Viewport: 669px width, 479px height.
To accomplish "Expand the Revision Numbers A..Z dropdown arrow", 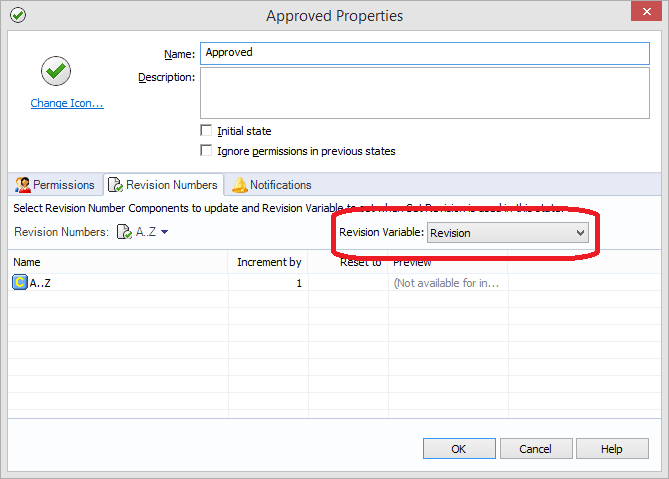I will point(164,233).
